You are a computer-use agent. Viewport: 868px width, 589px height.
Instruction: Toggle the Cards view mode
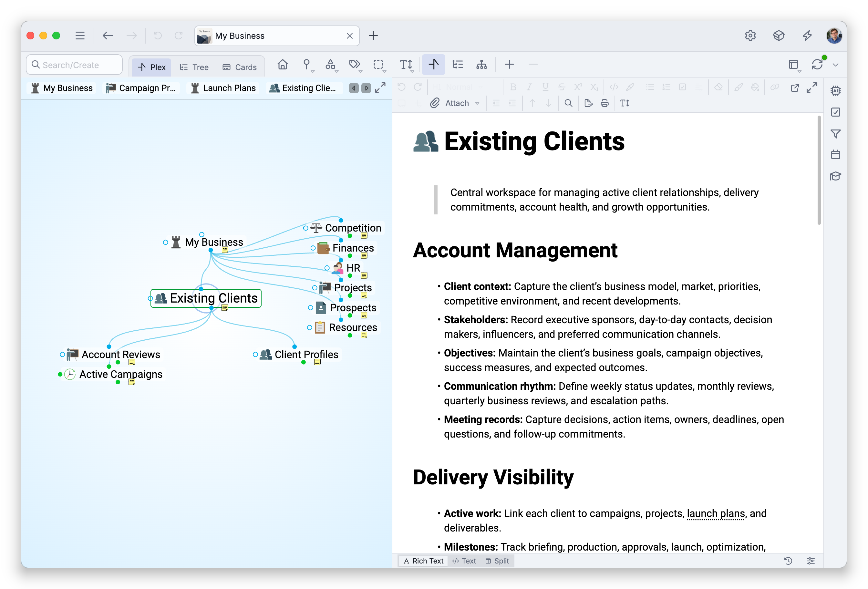pyautogui.click(x=240, y=67)
